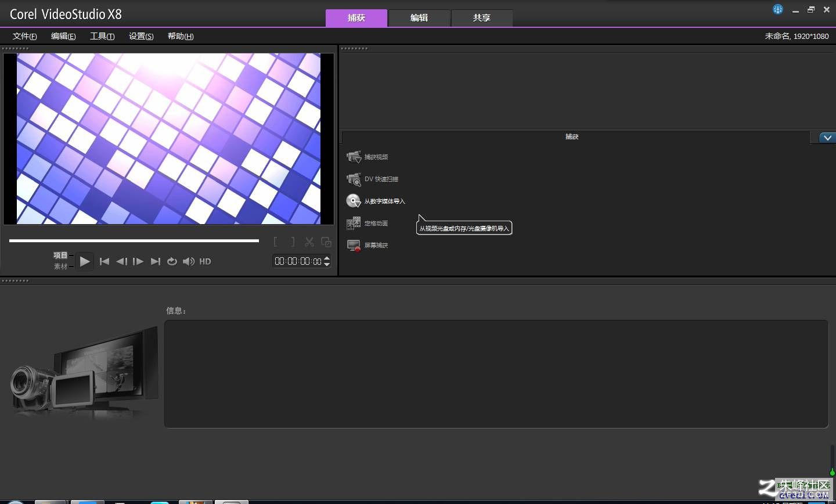The width and height of the screenshot is (836, 504).
Task: Switch preview mode to 项目 (Project)
Action: [60, 255]
